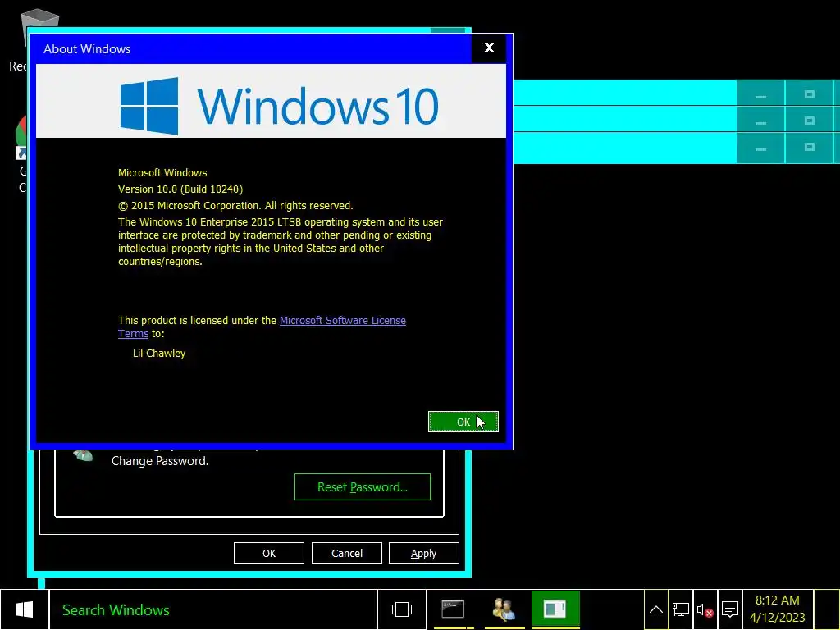Open the network tray icon
This screenshot has width=840, height=630.
(x=681, y=609)
